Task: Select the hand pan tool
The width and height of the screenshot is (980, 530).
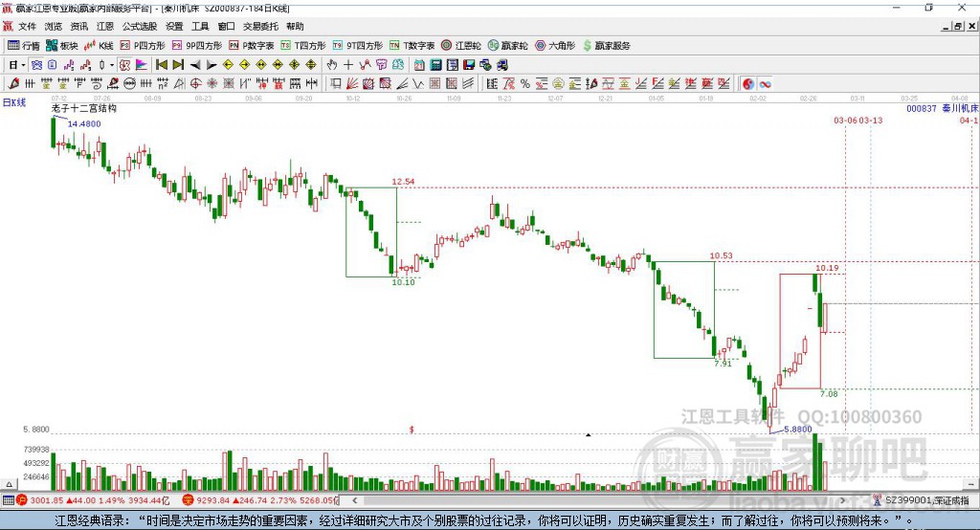Action: [x=332, y=65]
